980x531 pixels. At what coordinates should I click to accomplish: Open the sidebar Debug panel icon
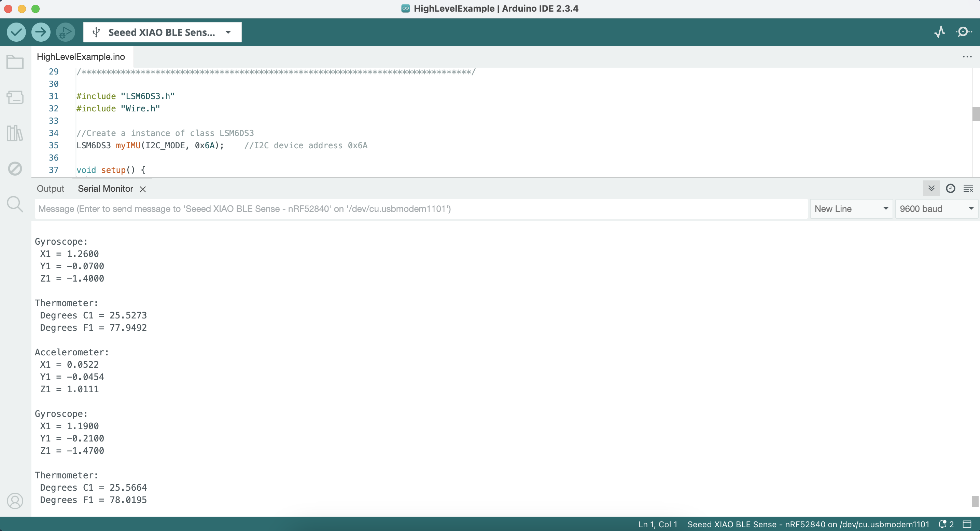(15, 168)
